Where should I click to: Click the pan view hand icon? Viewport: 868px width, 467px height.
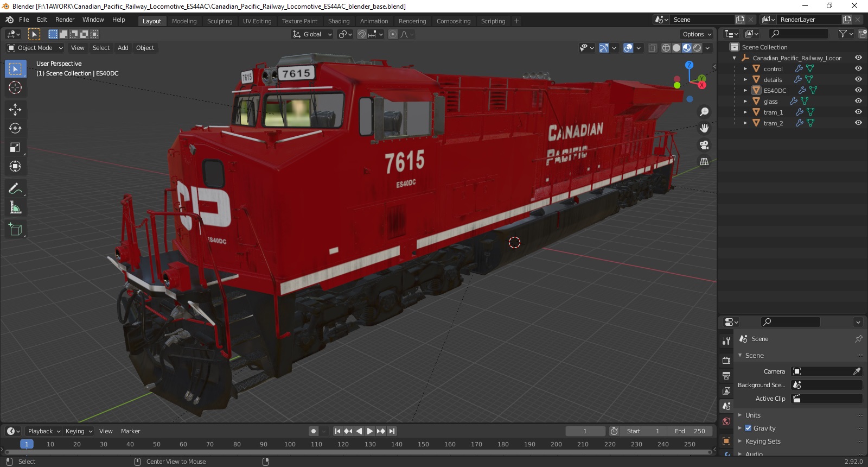(x=704, y=128)
